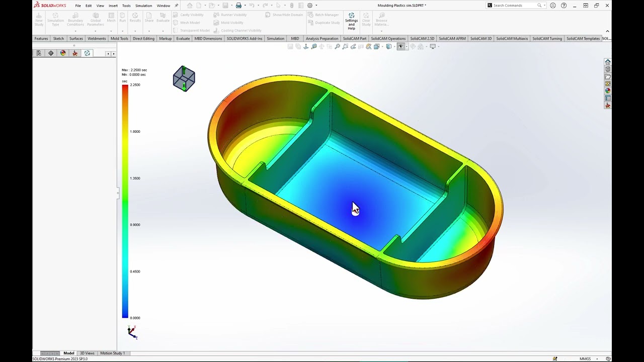This screenshot has height=362, width=644.
Task: Click the left panel collapse handle
Action: coord(118,193)
